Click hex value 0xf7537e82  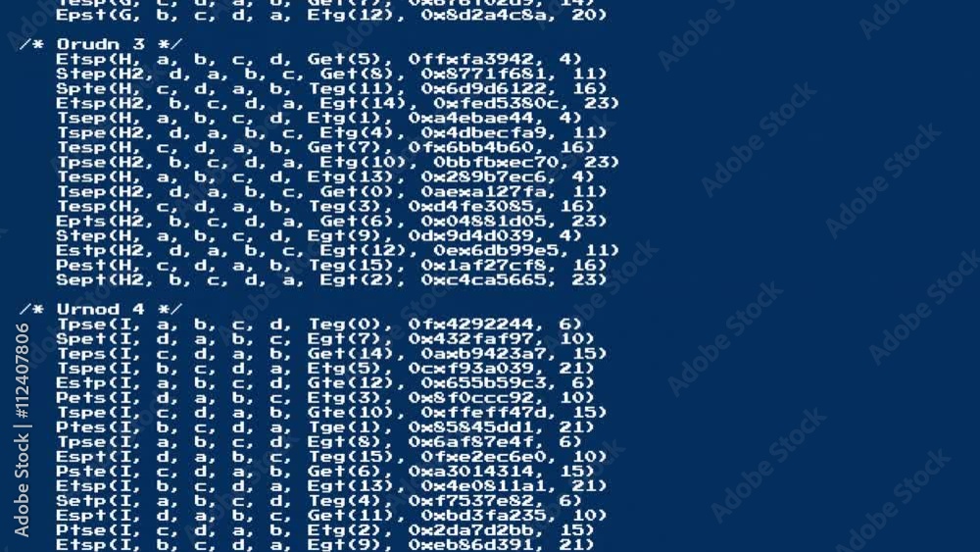point(475,501)
